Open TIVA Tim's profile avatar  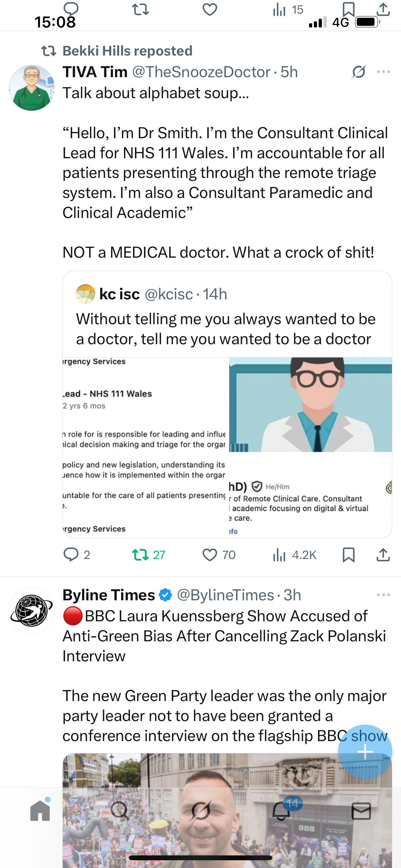32,88
